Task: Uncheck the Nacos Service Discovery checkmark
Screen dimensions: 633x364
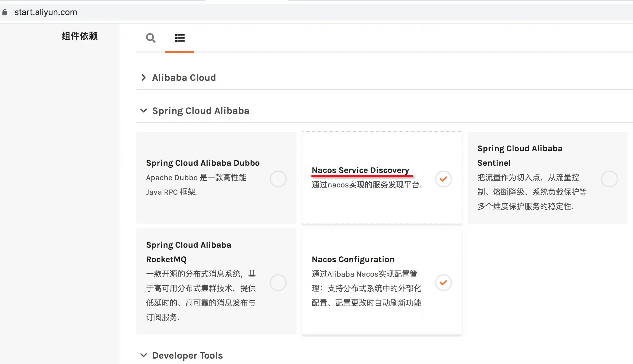Action: coord(443,179)
